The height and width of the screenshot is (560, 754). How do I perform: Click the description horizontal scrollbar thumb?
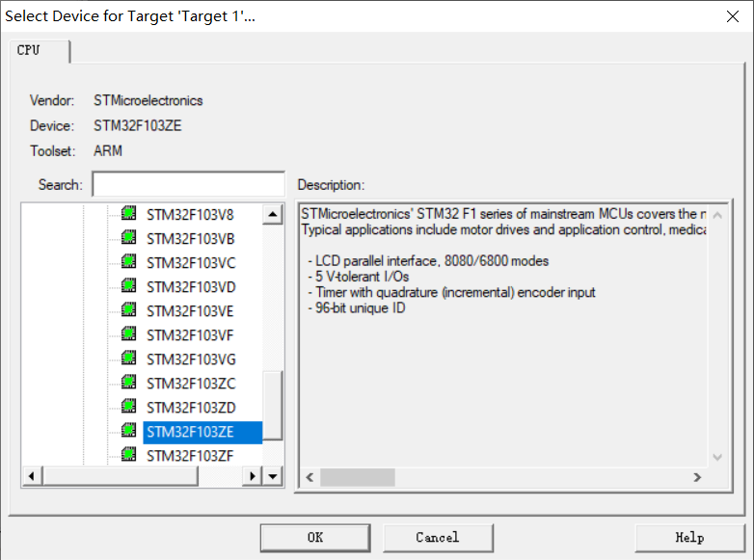pos(358,477)
